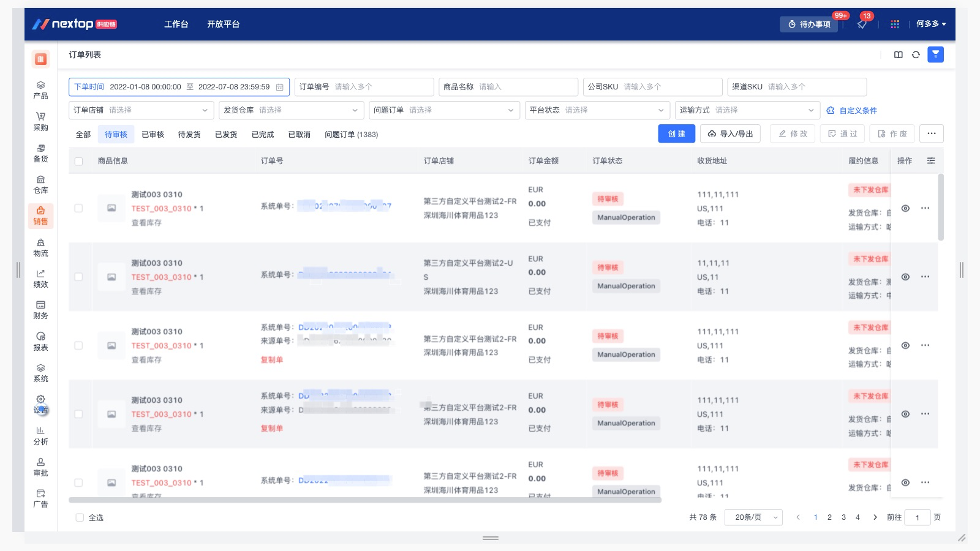The height and width of the screenshot is (551, 980).
Task: Switch to 全部 tab
Action: click(x=83, y=135)
